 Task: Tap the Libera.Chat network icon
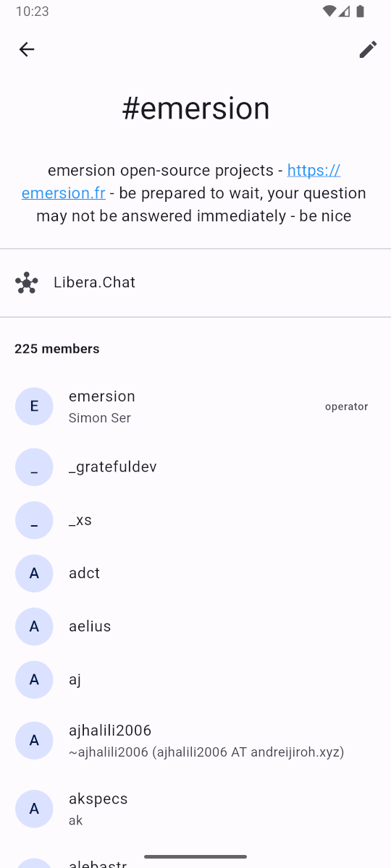[27, 283]
